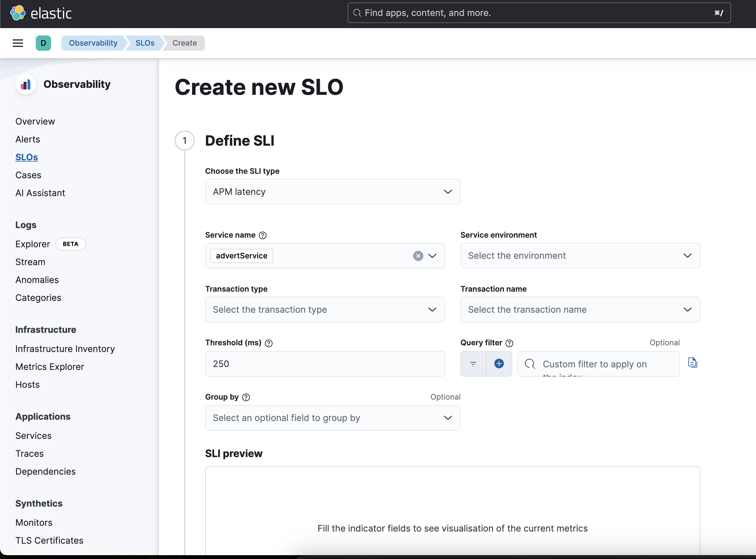Open the SLI type dropdown

pyautogui.click(x=333, y=192)
